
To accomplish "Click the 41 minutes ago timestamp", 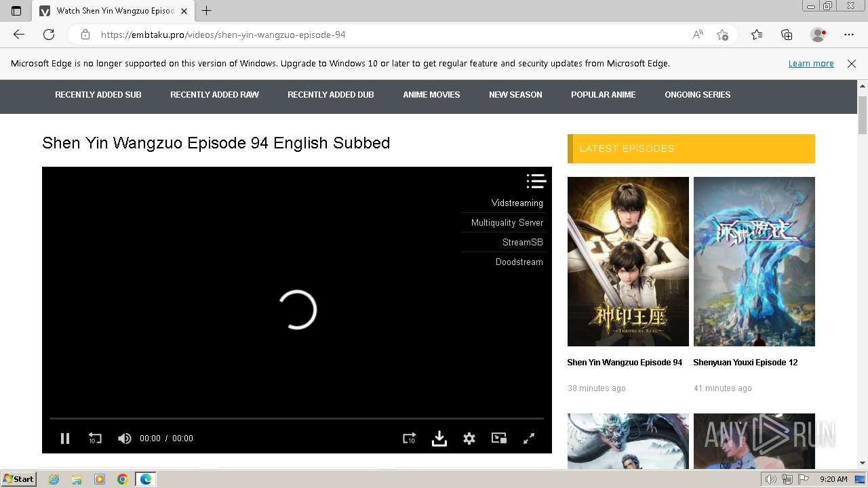I will [x=723, y=388].
